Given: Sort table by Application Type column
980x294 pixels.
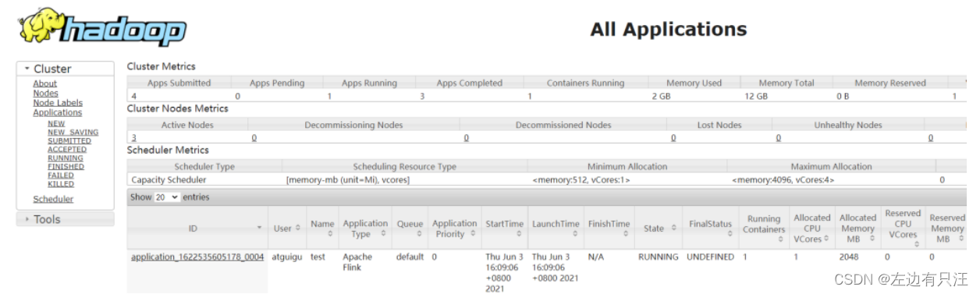Looking at the screenshot, I should pyautogui.click(x=365, y=228).
